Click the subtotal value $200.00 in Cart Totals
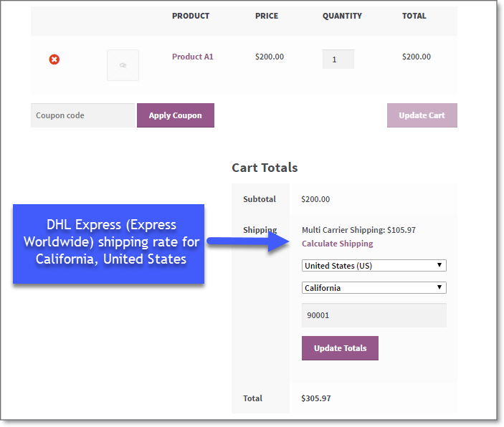 pyautogui.click(x=315, y=199)
